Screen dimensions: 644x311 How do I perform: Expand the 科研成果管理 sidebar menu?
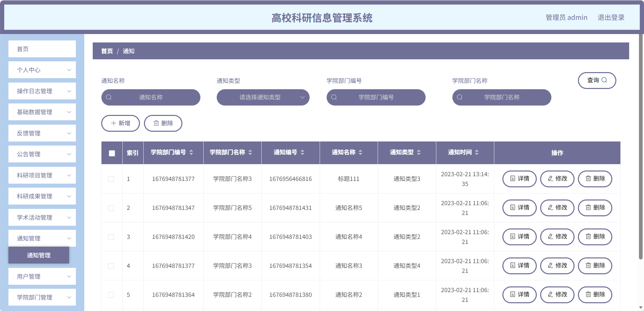click(42, 196)
